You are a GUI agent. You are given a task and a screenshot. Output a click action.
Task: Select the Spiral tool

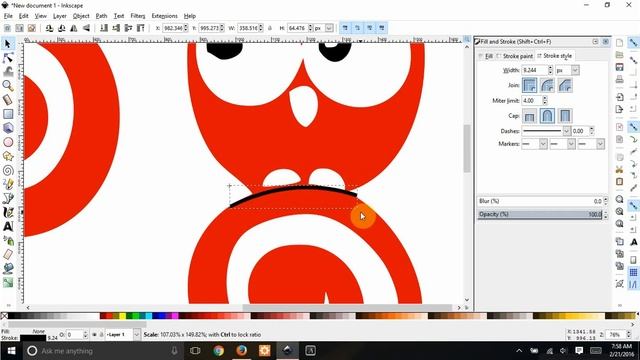[8, 170]
